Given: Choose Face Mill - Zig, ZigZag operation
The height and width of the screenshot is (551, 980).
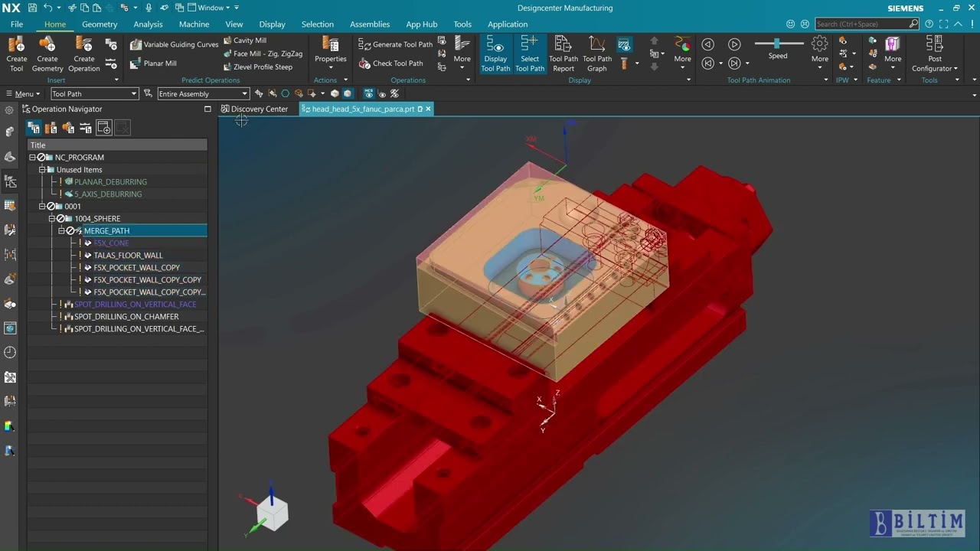Looking at the screenshot, I should [262, 54].
